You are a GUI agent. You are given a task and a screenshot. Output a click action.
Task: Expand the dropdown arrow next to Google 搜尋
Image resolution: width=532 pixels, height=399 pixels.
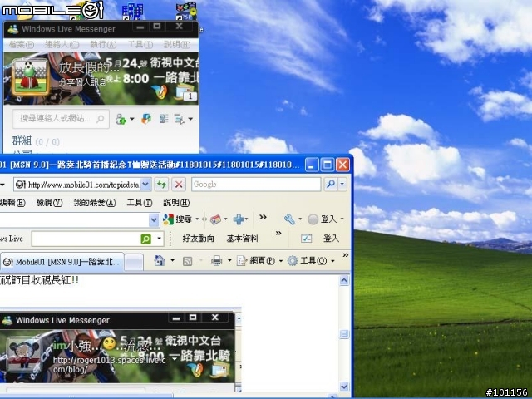pos(197,219)
